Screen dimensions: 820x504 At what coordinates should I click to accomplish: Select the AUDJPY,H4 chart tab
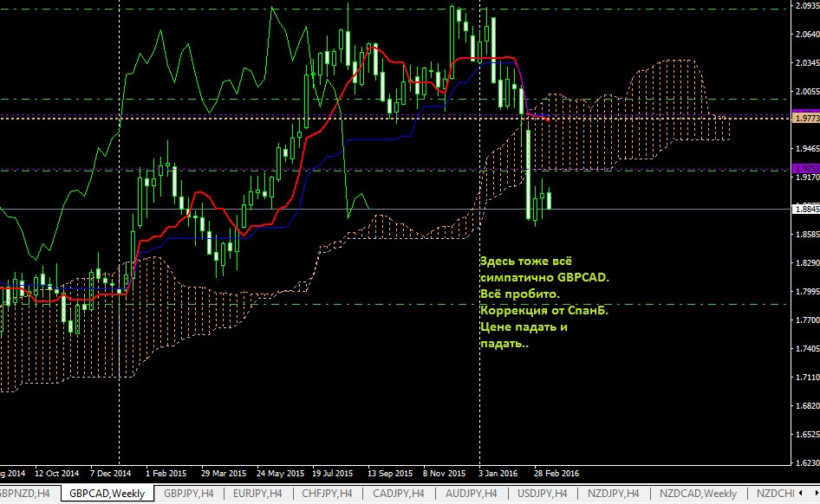472,493
